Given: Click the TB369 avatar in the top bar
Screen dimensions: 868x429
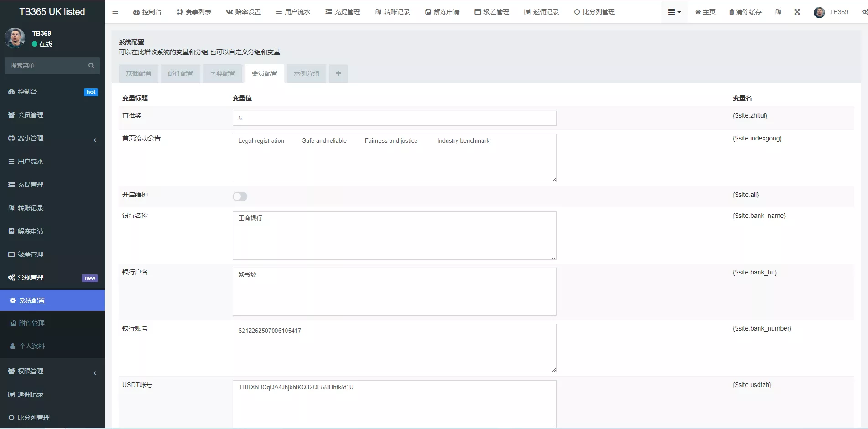Looking at the screenshot, I should (819, 12).
